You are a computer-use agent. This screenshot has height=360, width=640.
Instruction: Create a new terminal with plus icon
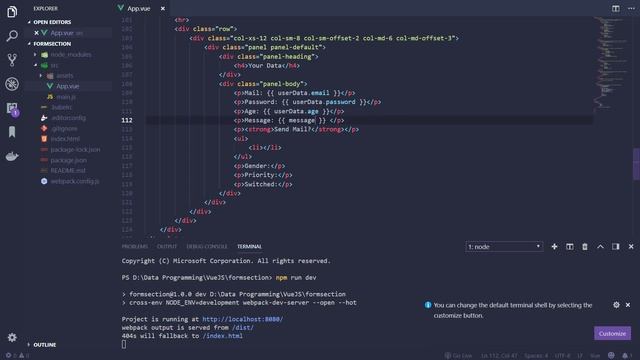pyautogui.click(x=554, y=247)
